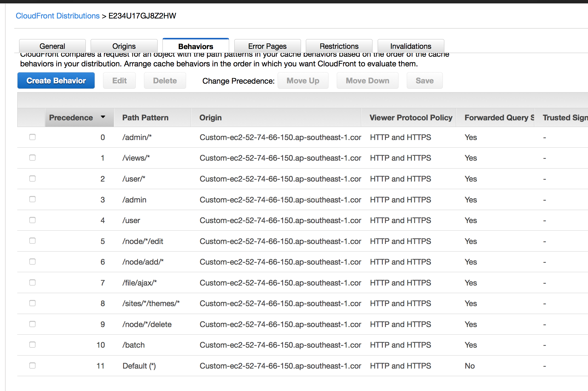Open the General tab
Image resolution: width=588 pixels, height=391 pixels.
(x=52, y=46)
